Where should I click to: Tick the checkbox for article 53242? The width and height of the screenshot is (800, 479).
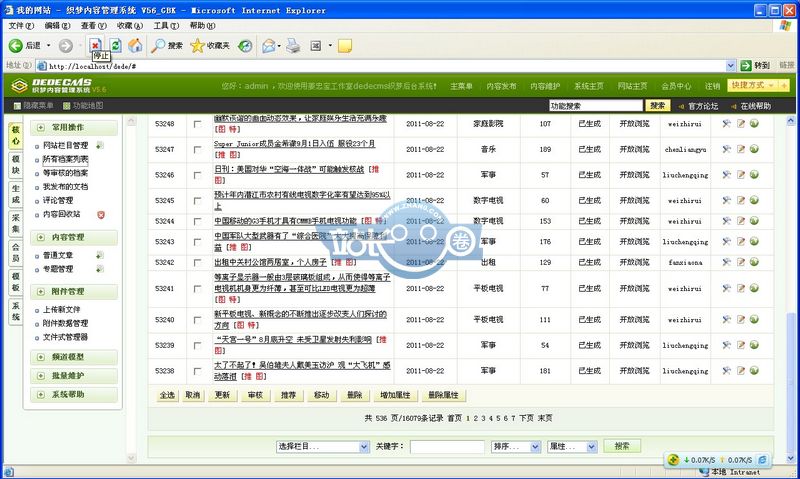(197, 263)
